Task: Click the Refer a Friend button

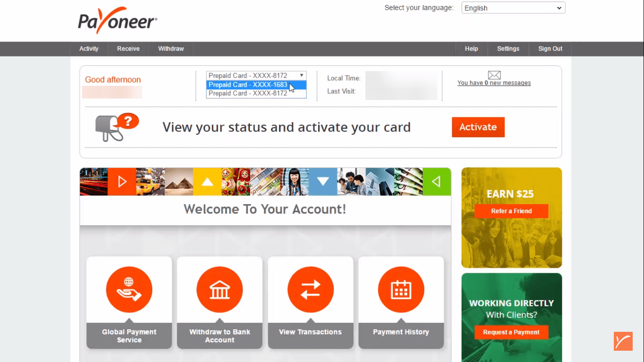Action: (512, 211)
